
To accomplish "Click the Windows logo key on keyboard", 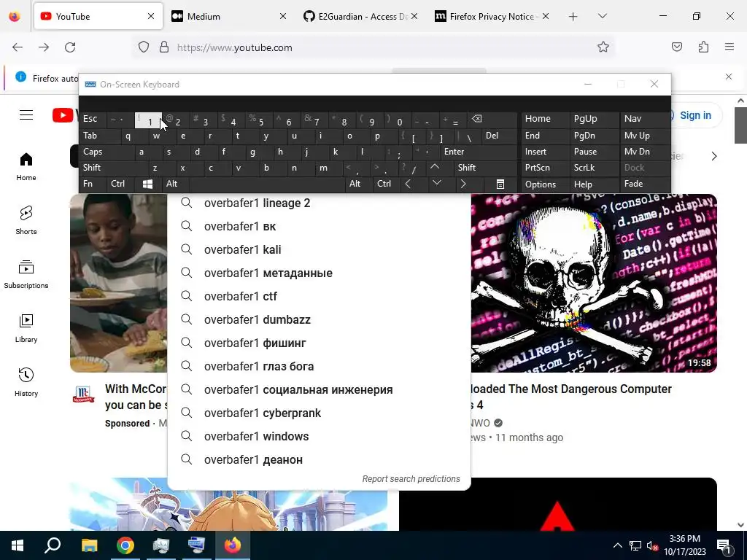I will tap(148, 184).
